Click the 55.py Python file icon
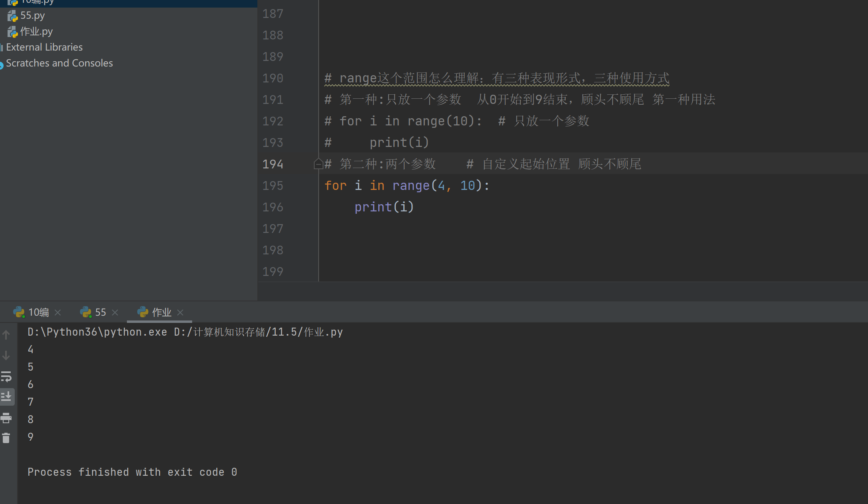The height and width of the screenshot is (504, 868). click(x=12, y=16)
